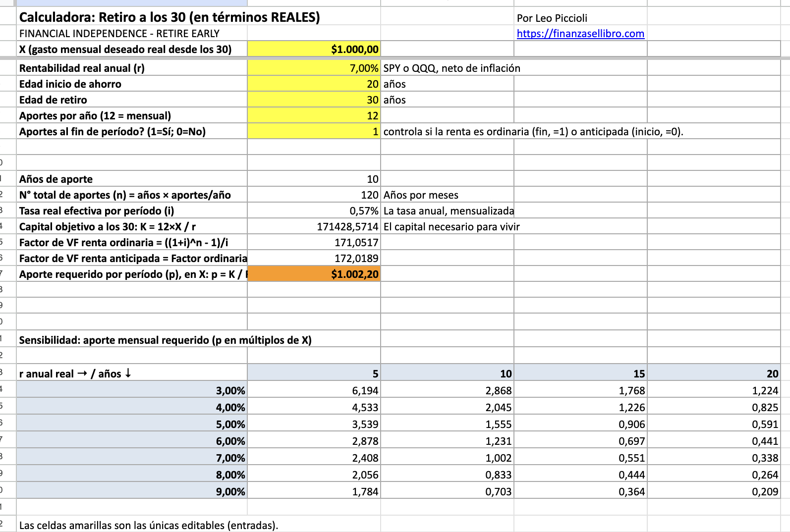790x532 pixels.
Task: Click yellow cell with savings start age 20
Action: [314, 84]
